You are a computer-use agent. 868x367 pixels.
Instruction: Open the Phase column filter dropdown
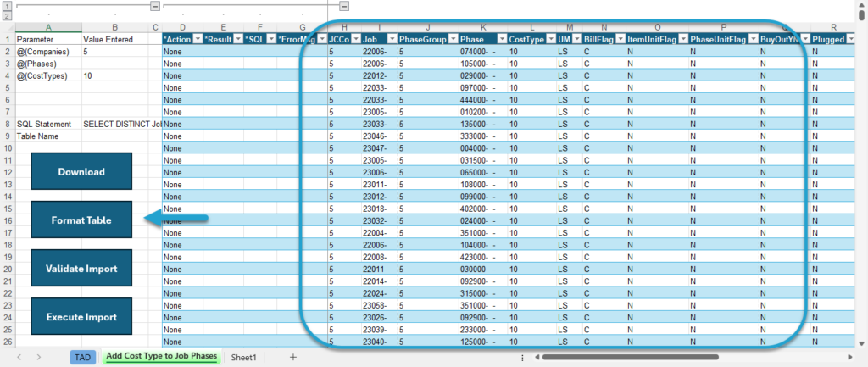pyautogui.click(x=502, y=39)
